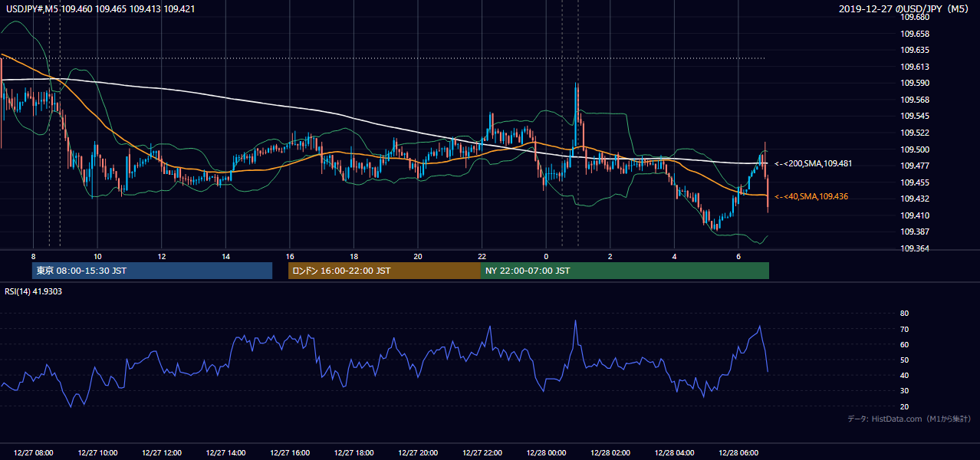Click the 12/27 22:00 bottom time label
Image resolution: width=980 pixels, height=460 pixels.
pyautogui.click(x=482, y=453)
